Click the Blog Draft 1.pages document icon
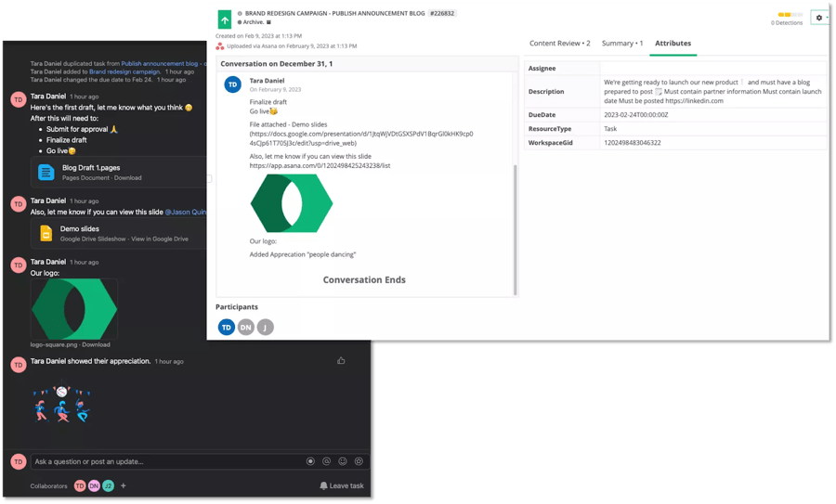The height and width of the screenshot is (504, 836). (x=46, y=173)
